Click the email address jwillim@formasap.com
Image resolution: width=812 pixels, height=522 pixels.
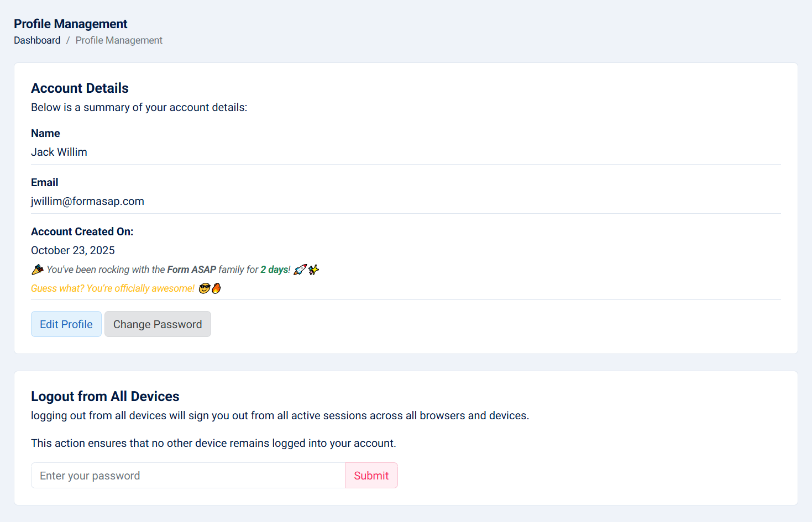click(x=87, y=201)
